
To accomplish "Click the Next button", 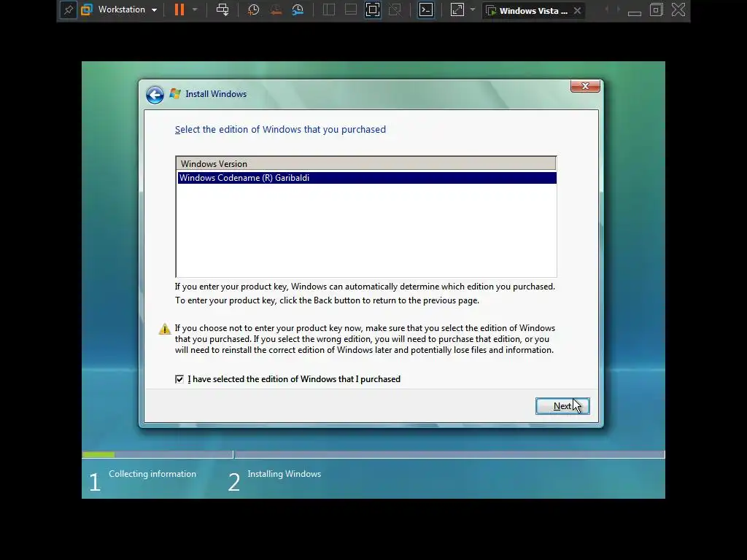I will [562, 406].
